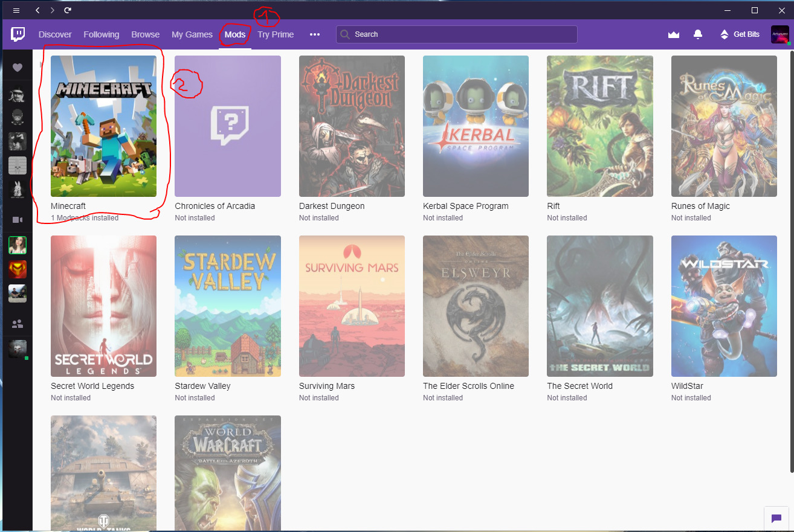Select the Discover tab
The width and height of the screenshot is (794, 532).
[x=55, y=34]
